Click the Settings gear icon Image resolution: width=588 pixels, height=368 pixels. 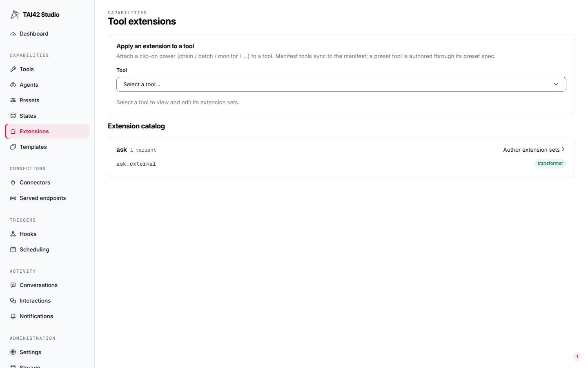point(13,352)
